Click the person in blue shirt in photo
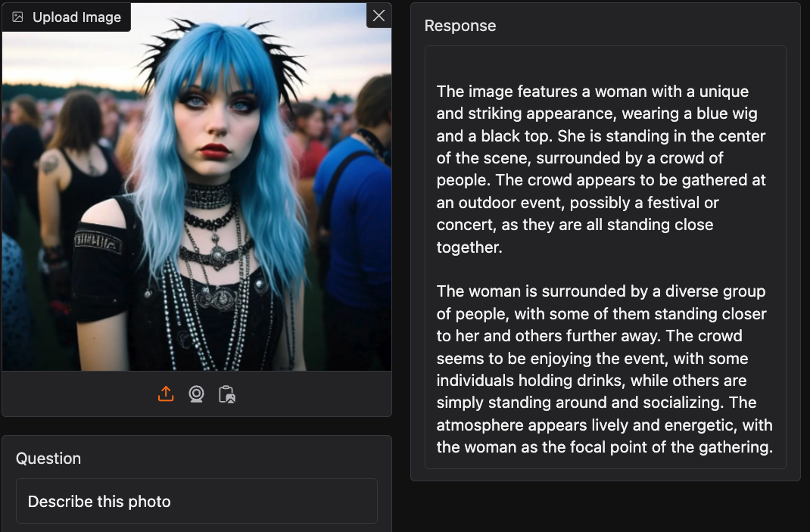The image size is (810, 532). click(x=352, y=217)
